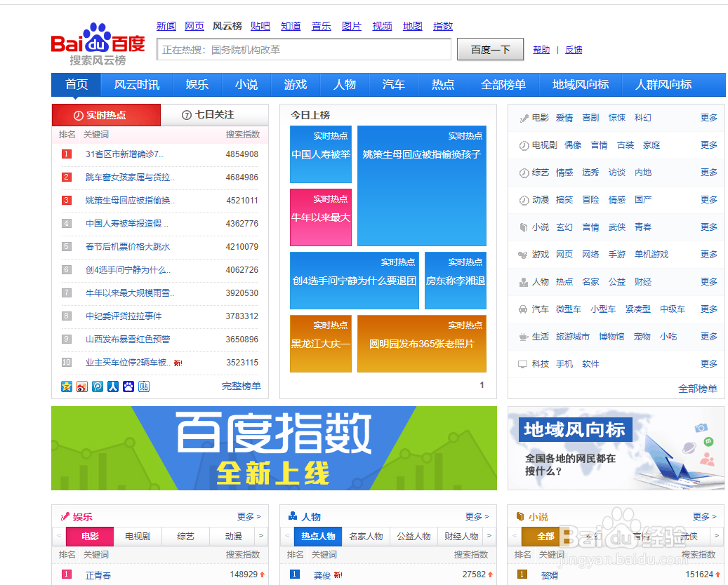This screenshot has height=585, width=728.
Task: Click the 动漫 category icon
Action: point(524,201)
